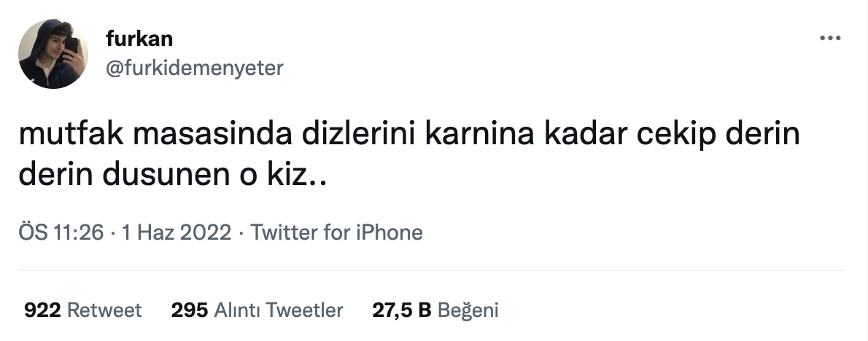This screenshot has height=341, width=868.
Task: Select the "Beğeni" label text
Action: (x=468, y=310)
